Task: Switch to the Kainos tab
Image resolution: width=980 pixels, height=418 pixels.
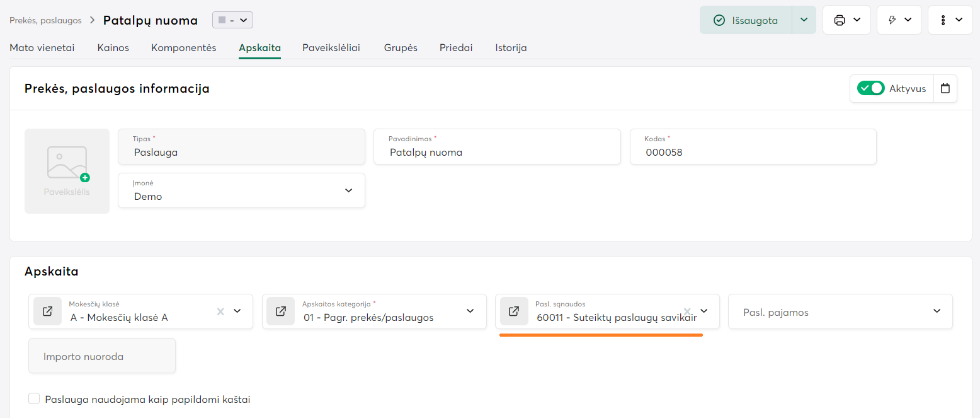Action: click(x=113, y=48)
